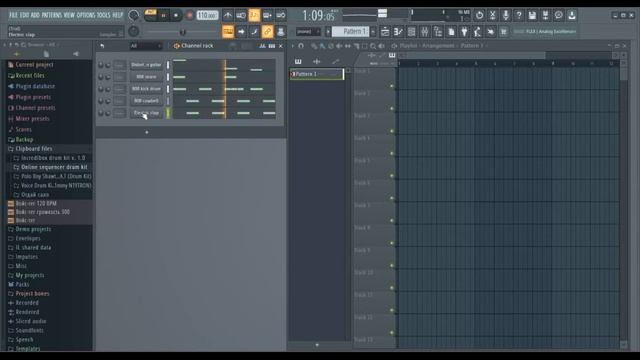Click the undo history circular arrow icon

click(479, 16)
